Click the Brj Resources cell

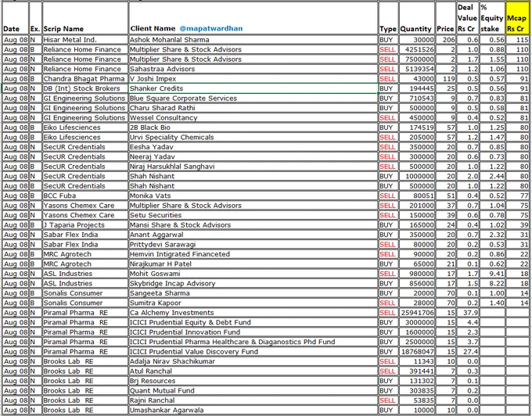(x=253, y=381)
